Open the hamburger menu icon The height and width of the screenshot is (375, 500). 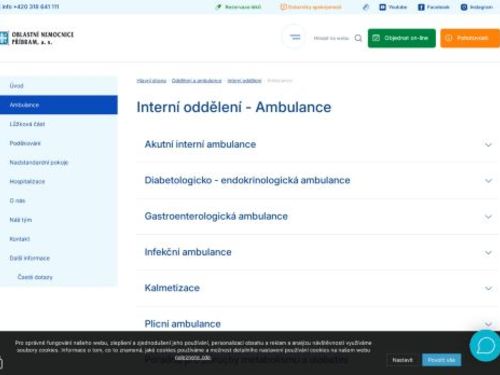pos(295,37)
